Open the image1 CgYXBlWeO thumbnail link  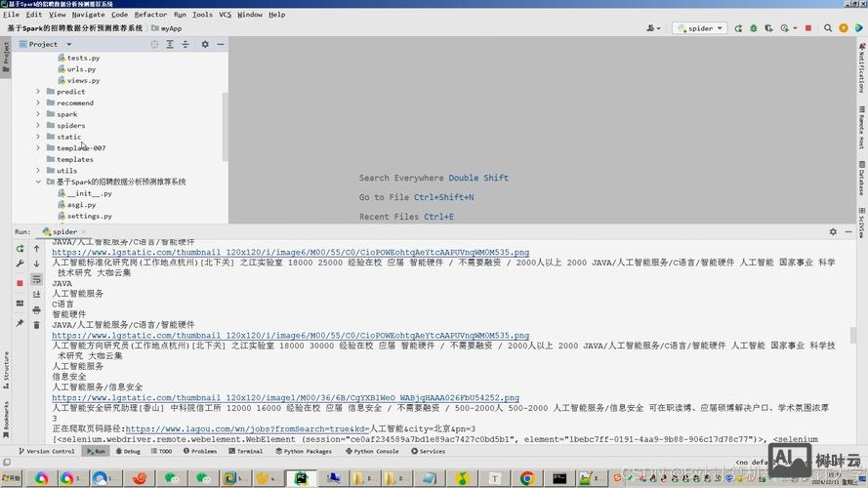pyautogui.click(x=286, y=398)
